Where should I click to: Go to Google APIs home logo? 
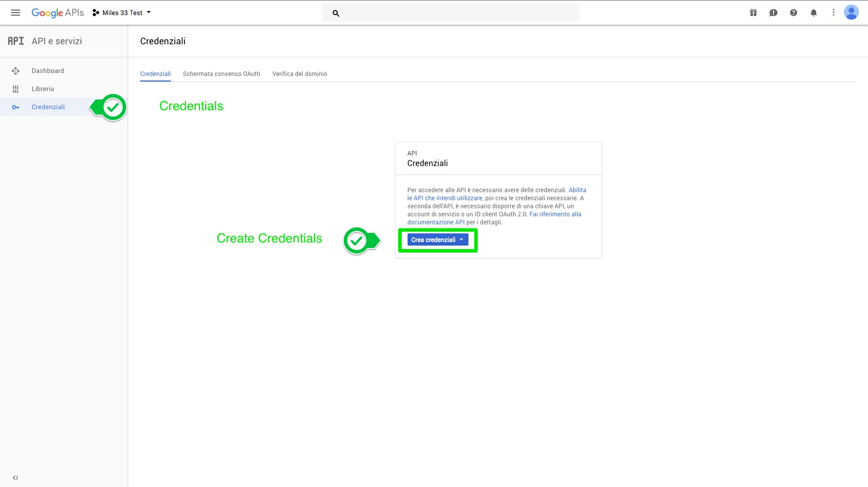[57, 13]
